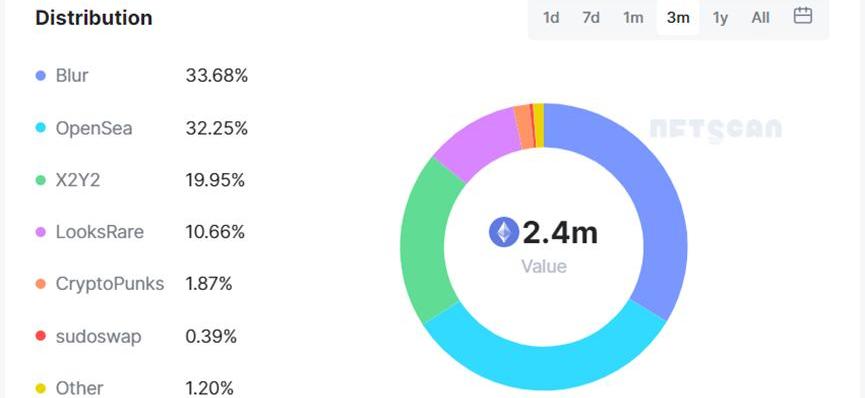Toggle the CryptoPunks legend entry label

[110, 284]
